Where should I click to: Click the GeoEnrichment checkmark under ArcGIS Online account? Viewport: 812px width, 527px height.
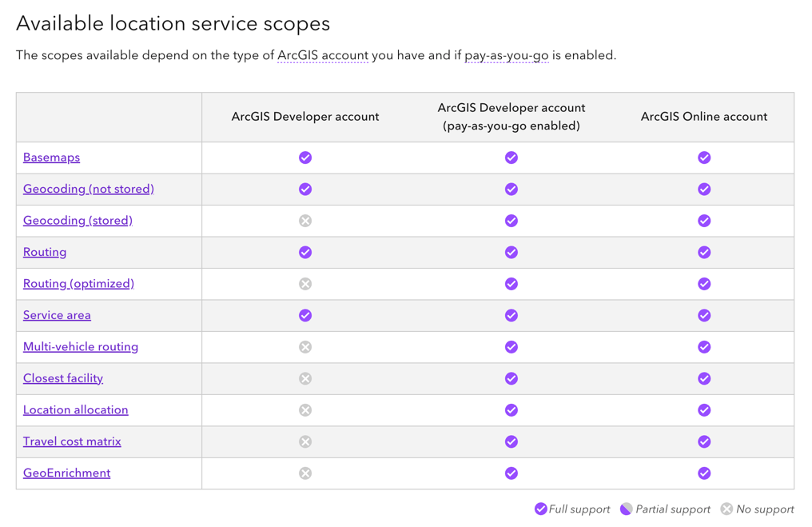(x=704, y=473)
